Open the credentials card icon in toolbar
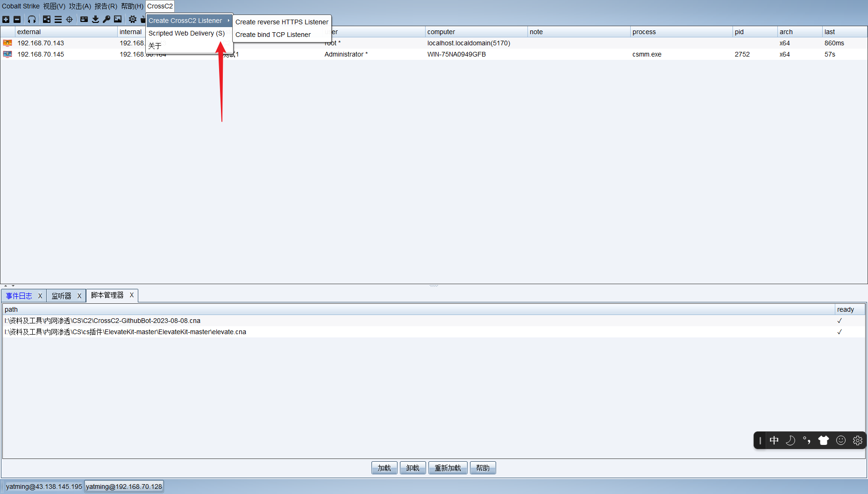 click(84, 19)
